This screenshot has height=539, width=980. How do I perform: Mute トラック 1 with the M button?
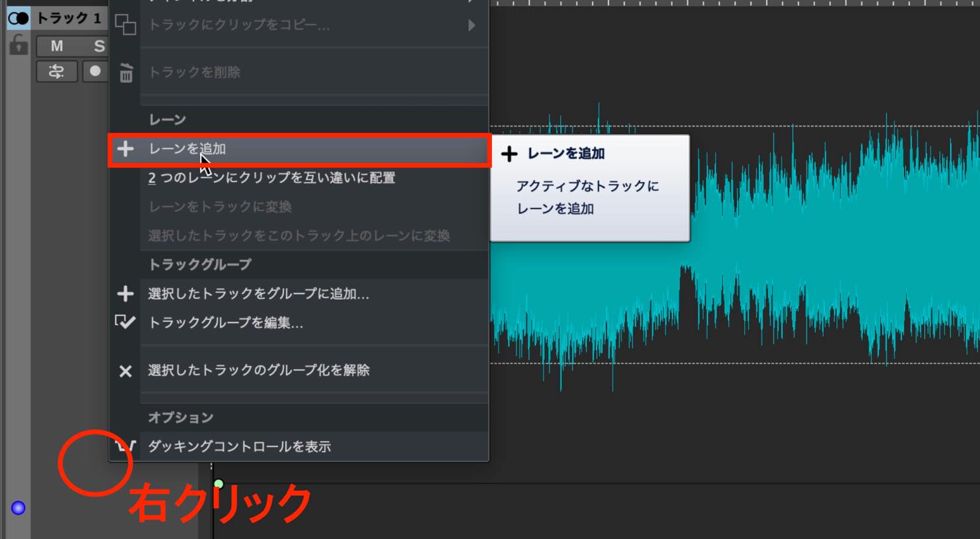tap(57, 46)
